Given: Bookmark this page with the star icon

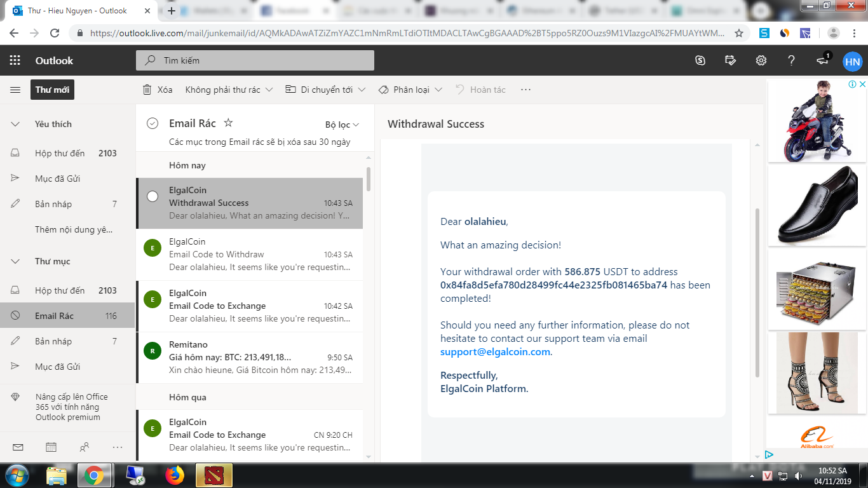Looking at the screenshot, I should (739, 33).
